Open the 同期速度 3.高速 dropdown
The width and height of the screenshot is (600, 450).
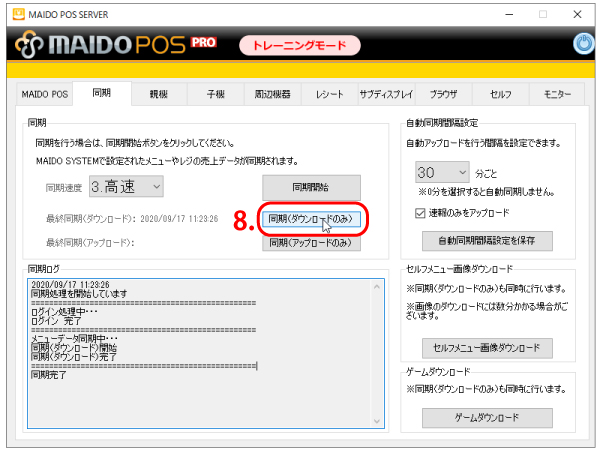pyautogui.click(x=126, y=187)
